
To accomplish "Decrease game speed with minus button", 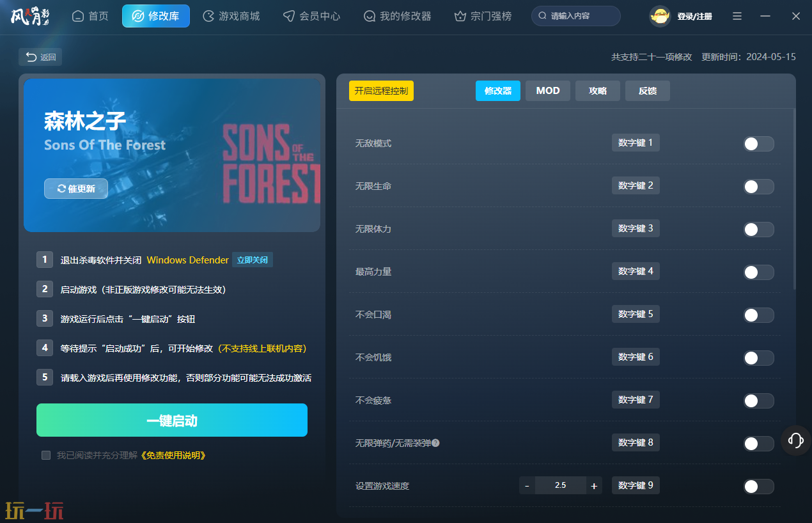I will tap(527, 485).
